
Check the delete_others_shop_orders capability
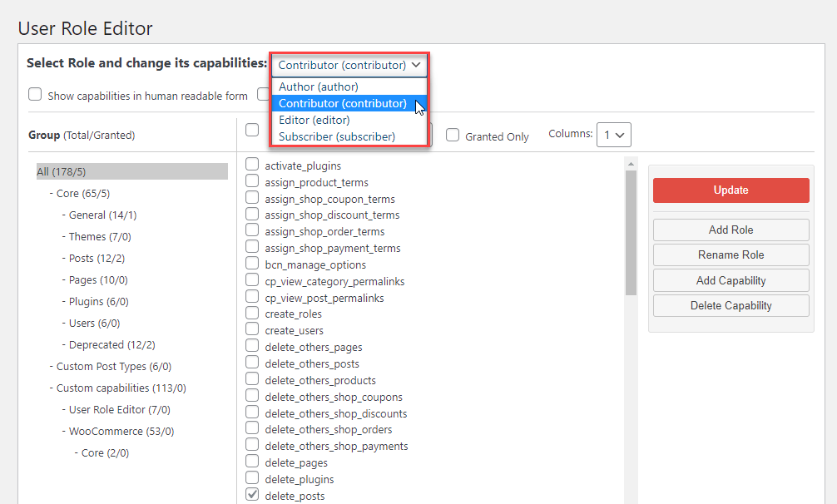click(252, 427)
